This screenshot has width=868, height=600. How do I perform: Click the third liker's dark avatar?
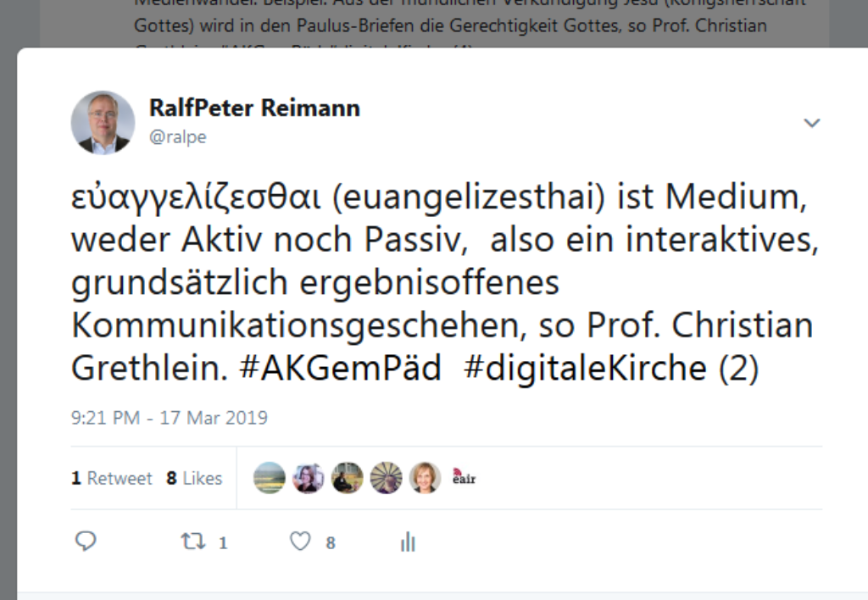tap(347, 478)
